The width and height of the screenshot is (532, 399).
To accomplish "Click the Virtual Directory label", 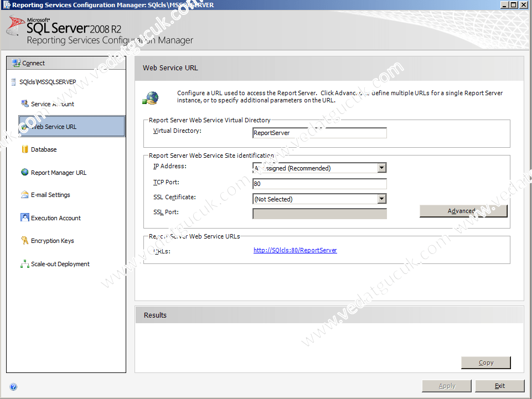I will [177, 131].
